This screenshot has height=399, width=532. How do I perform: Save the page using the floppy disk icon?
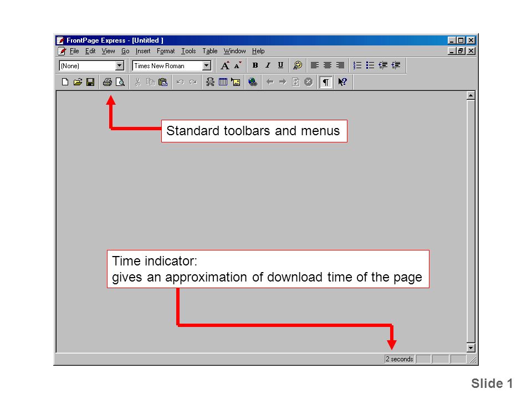pos(90,82)
